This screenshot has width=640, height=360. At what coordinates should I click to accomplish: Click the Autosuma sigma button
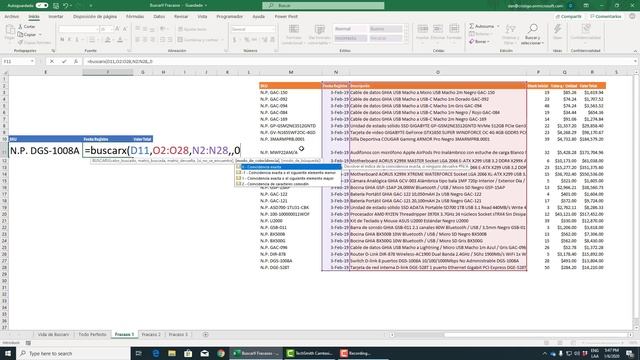[482, 26]
